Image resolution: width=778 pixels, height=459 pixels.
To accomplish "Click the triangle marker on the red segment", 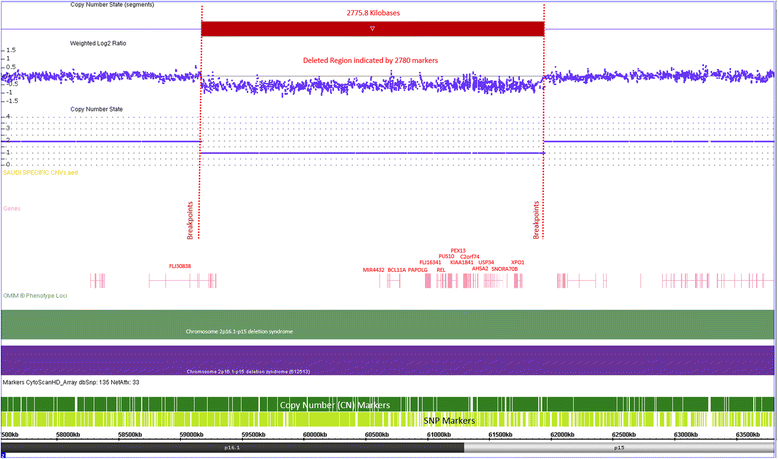I will pyautogui.click(x=372, y=30).
